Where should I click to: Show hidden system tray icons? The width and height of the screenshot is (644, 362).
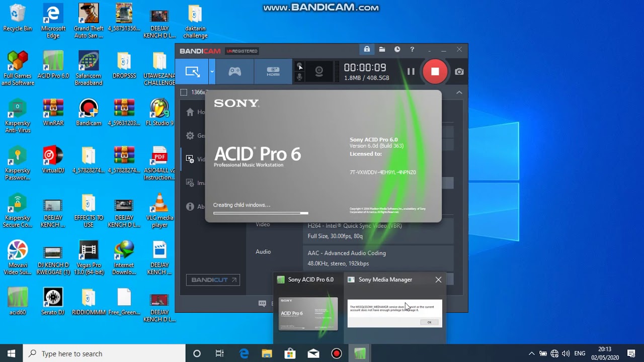pyautogui.click(x=531, y=353)
